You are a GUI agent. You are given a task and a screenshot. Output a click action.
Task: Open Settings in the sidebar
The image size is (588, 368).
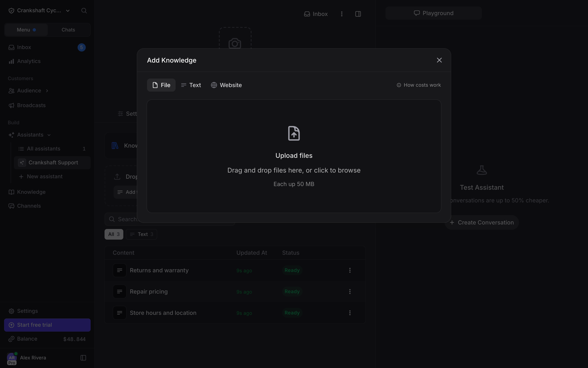(47, 311)
